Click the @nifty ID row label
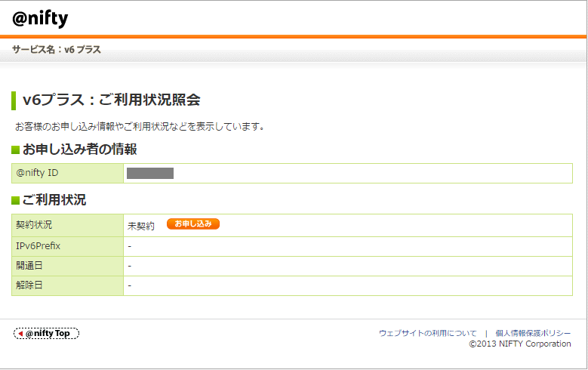The height and width of the screenshot is (370, 588). click(x=37, y=173)
